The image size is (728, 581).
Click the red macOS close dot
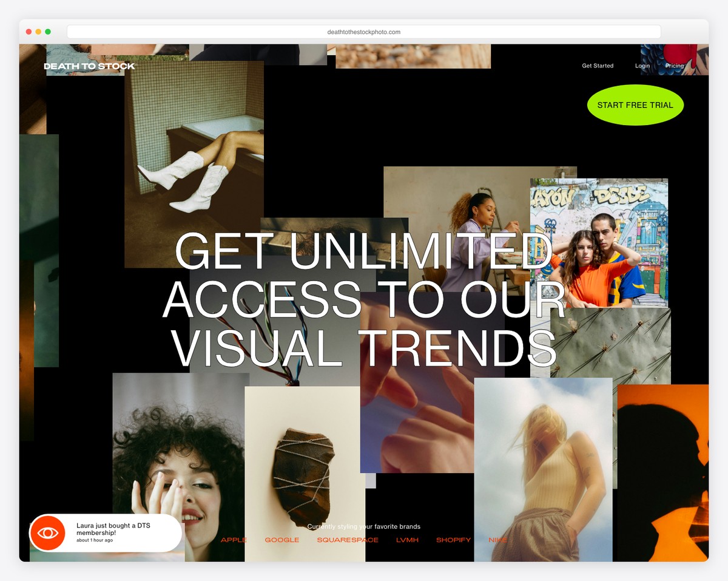tap(29, 32)
